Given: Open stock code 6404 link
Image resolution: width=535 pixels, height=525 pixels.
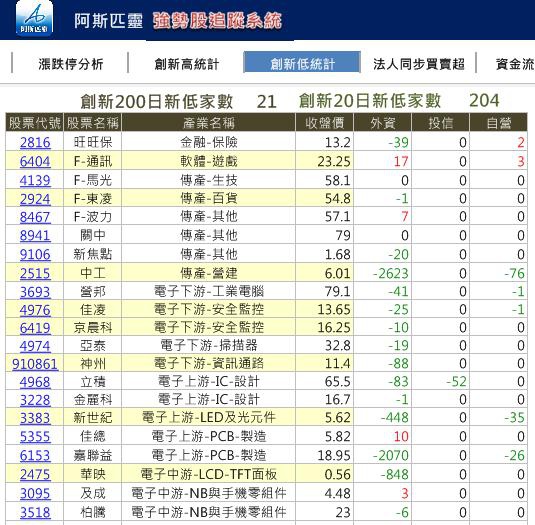Looking at the screenshot, I should pos(35,161).
